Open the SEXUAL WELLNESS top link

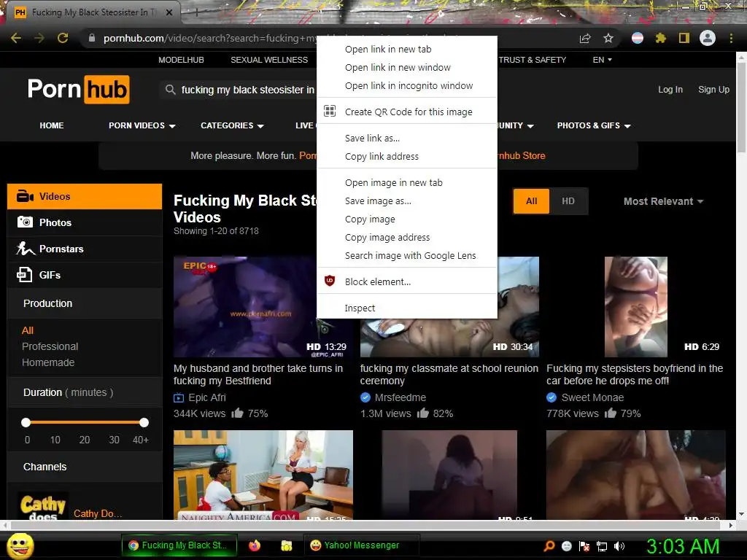pos(269,60)
